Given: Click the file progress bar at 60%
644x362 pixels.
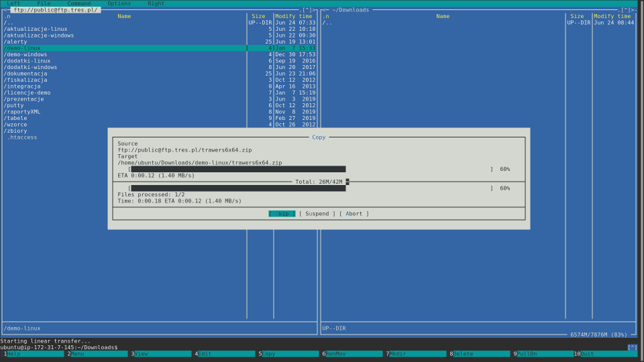Looking at the screenshot, I should point(311,169).
